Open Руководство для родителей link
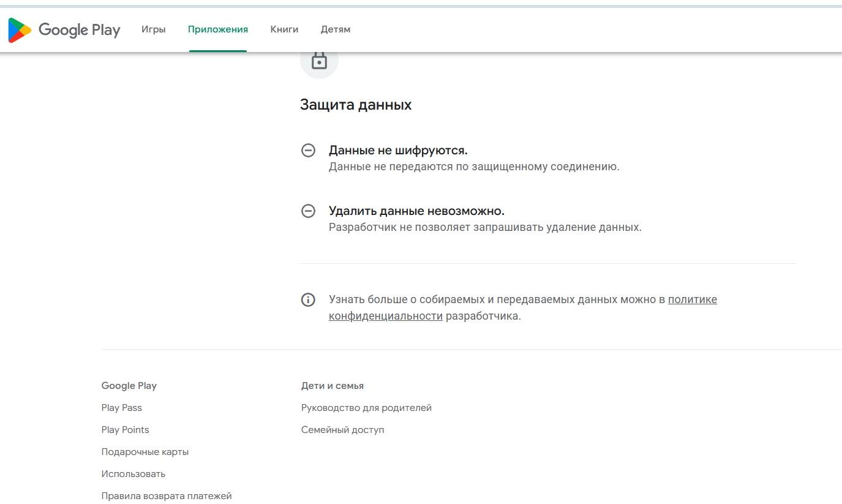 [x=366, y=408]
